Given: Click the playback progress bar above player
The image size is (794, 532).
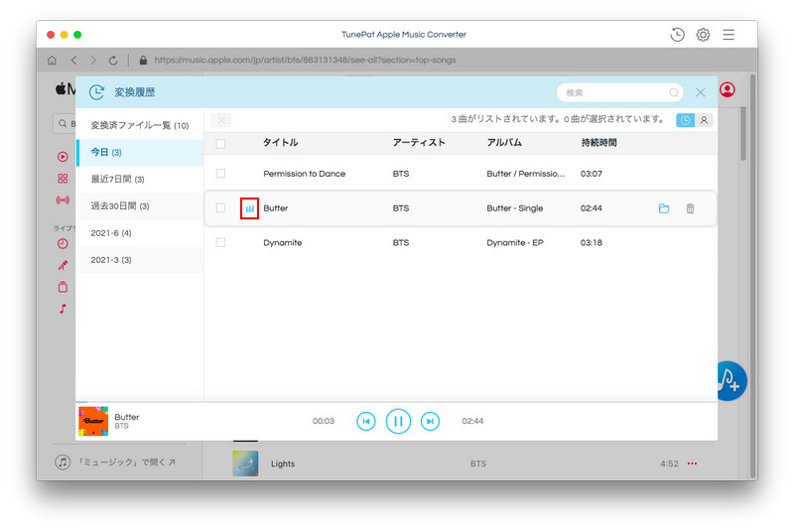Looking at the screenshot, I should pos(396,402).
